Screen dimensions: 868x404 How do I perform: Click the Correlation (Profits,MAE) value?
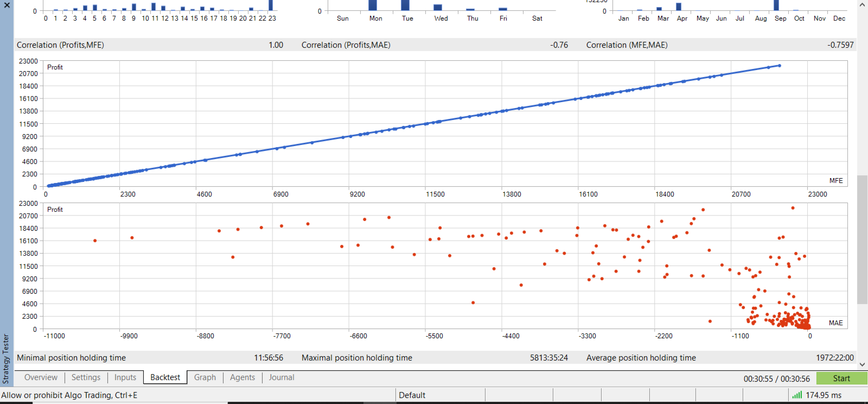[x=559, y=45]
